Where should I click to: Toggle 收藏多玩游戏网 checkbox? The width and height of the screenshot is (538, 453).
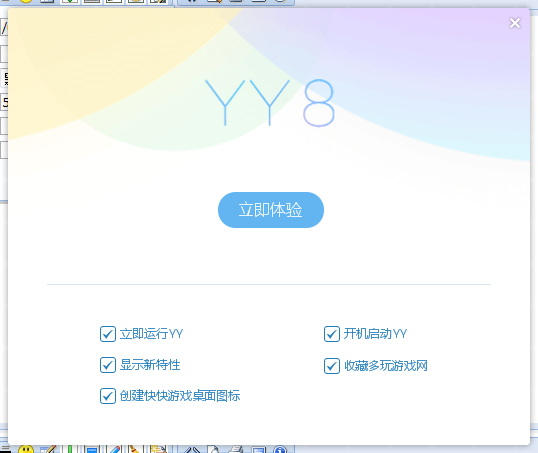click(x=332, y=366)
